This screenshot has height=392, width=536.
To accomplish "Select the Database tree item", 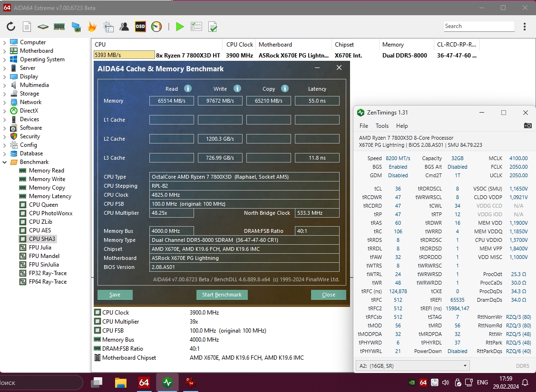I will pyautogui.click(x=31, y=153).
